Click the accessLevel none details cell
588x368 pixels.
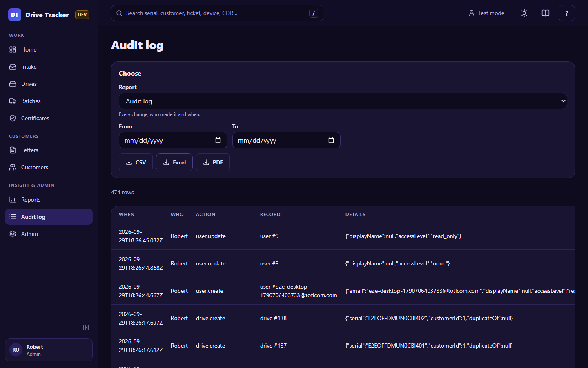(x=397, y=263)
